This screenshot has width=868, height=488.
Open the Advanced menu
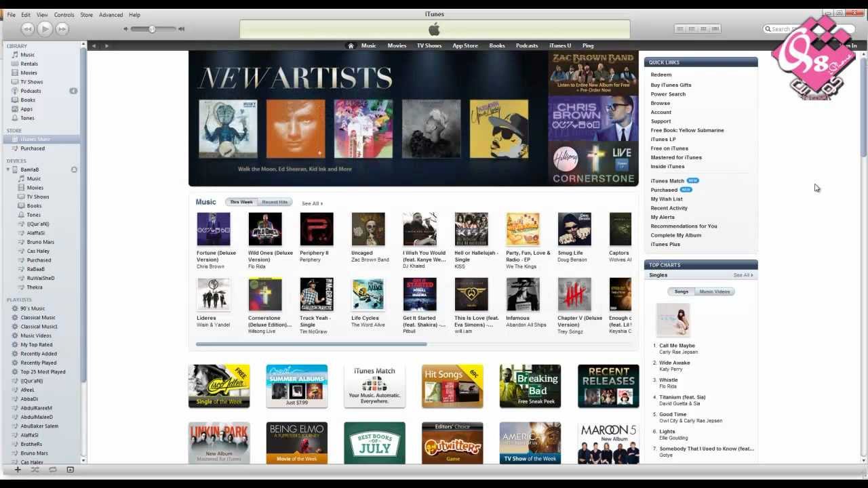pos(111,15)
